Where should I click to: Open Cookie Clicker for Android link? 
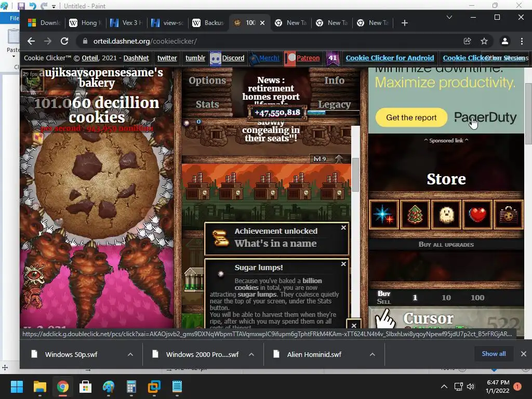coord(390,58)
